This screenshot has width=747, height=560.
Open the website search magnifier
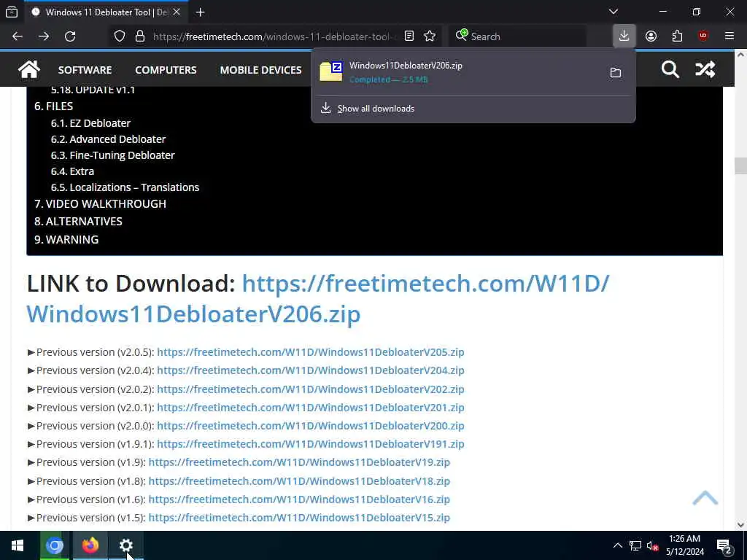click(670, 69)
